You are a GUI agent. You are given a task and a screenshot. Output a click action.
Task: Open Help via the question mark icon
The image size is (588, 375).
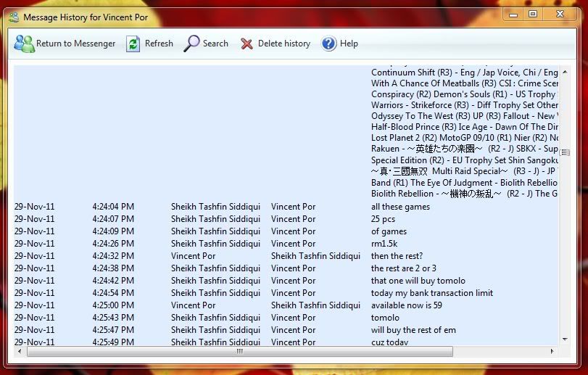329,44
